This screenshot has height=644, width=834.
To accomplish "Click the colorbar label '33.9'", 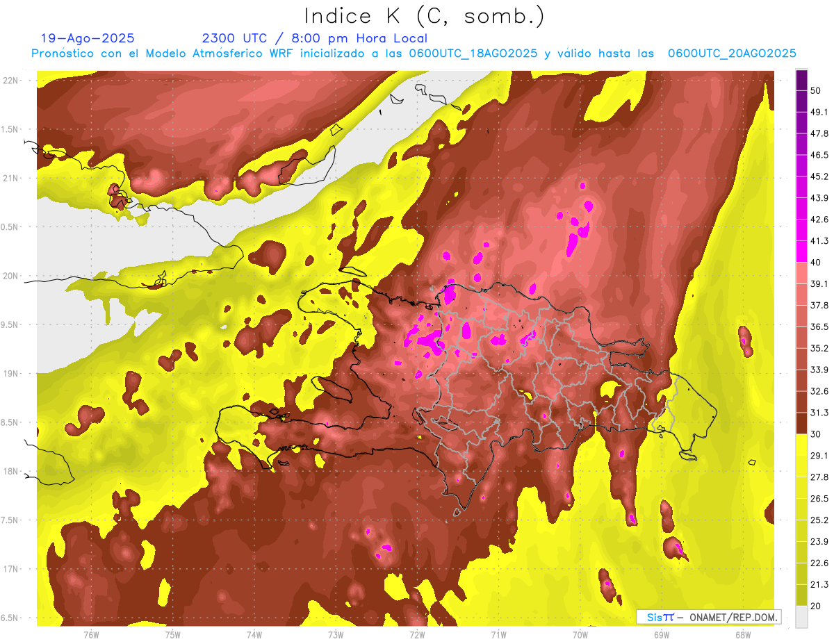I will point(819,370).
